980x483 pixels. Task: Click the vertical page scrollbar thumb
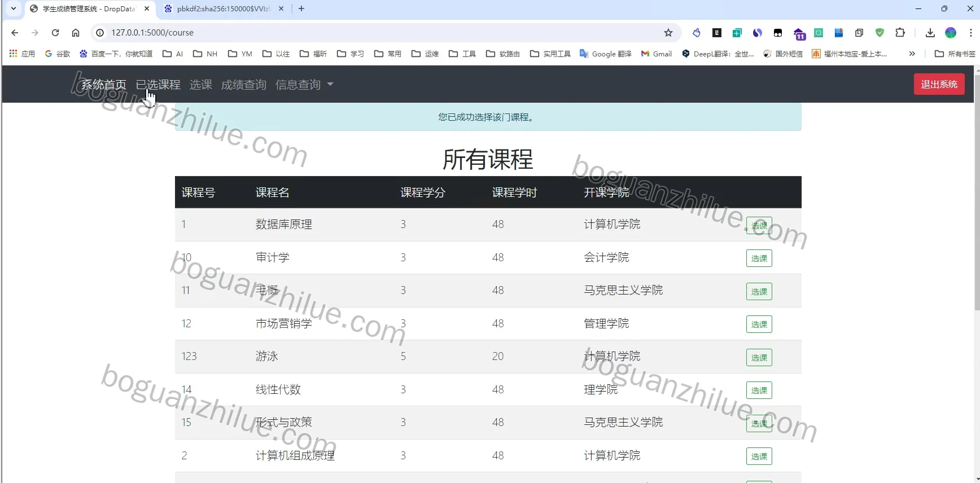tap(977, 192)
